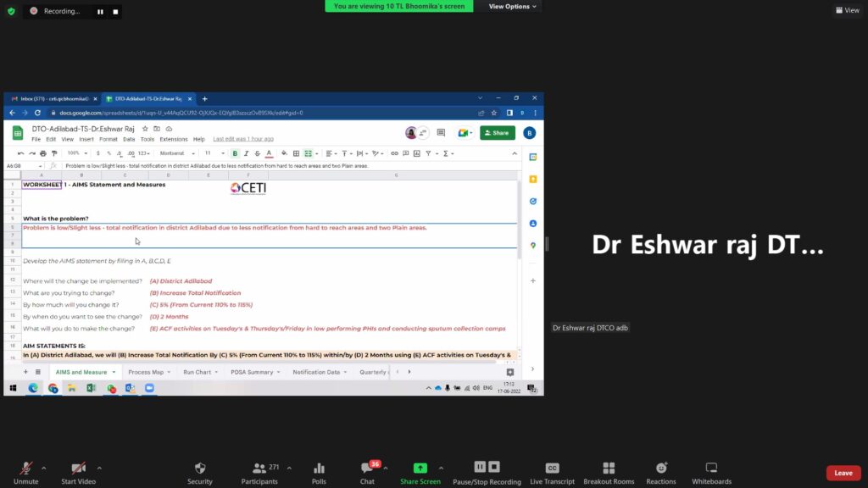Click the green Share Screen icon

tap(420, 468)
